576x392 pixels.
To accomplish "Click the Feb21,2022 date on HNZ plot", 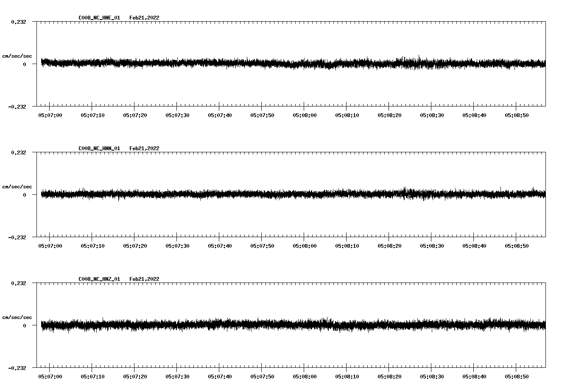I will point(144,279).
